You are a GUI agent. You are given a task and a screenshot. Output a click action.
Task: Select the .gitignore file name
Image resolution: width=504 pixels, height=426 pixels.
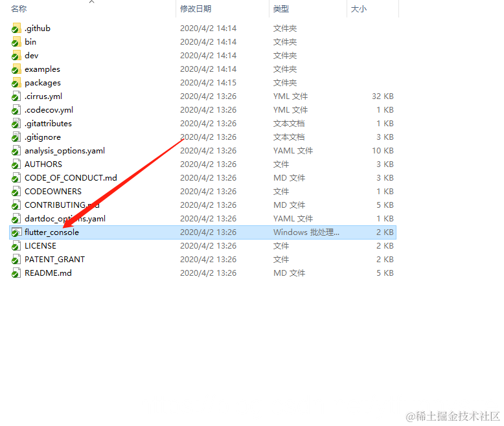(x=43, y=137)
